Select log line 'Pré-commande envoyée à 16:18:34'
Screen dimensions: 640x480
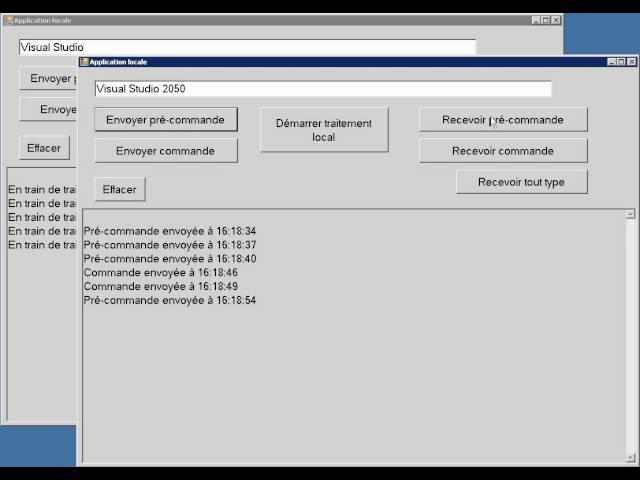170,231
